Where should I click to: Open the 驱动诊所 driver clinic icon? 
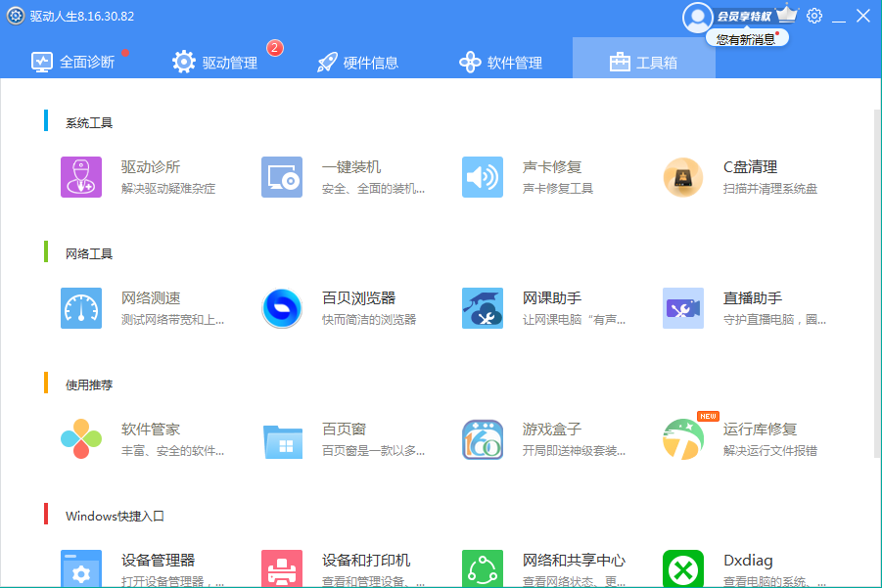[81, 177]
